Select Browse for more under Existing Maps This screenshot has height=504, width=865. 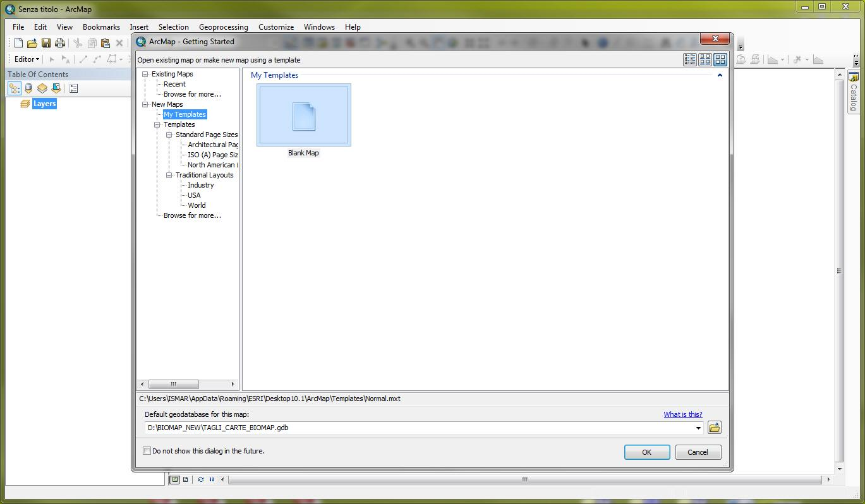[192, 94]
